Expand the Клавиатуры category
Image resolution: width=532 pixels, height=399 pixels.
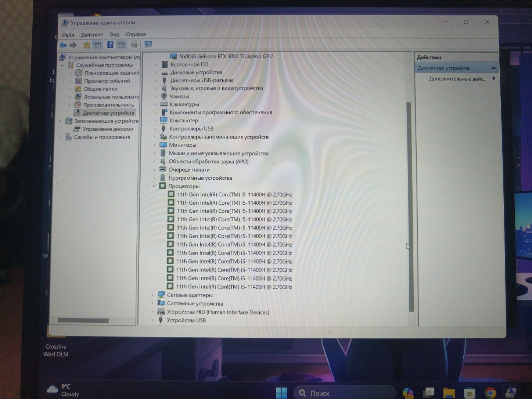pyautogui.click(x=155, y=105)
